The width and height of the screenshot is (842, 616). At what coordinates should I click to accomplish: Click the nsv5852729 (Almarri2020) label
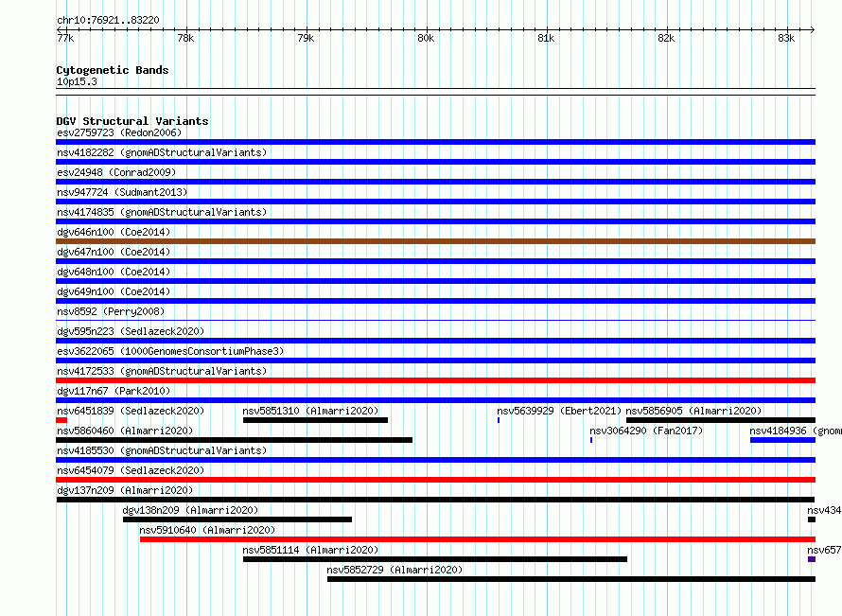coord(395,570)
